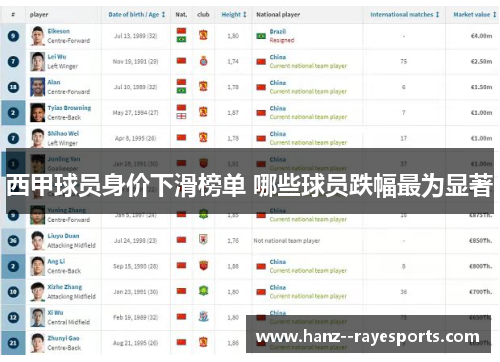Click the number 9 badge beside Elkeson

point(13,36)
